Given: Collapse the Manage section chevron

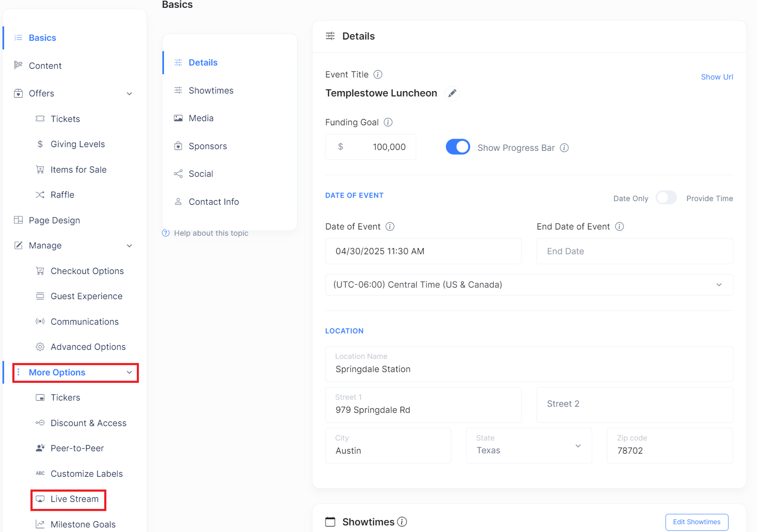Looking at the screenshot, I should (x=130, y=246).
